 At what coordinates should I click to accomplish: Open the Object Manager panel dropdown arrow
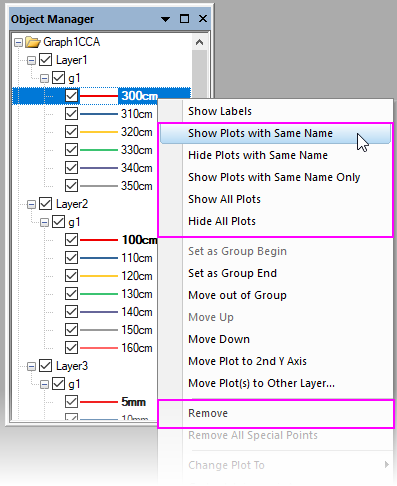[165, 19]
